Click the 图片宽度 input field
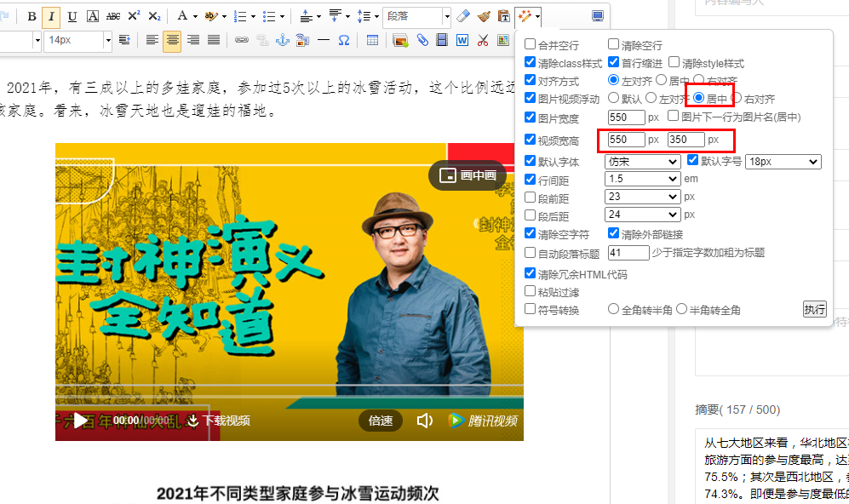849x504 pixels. [627, 117]
